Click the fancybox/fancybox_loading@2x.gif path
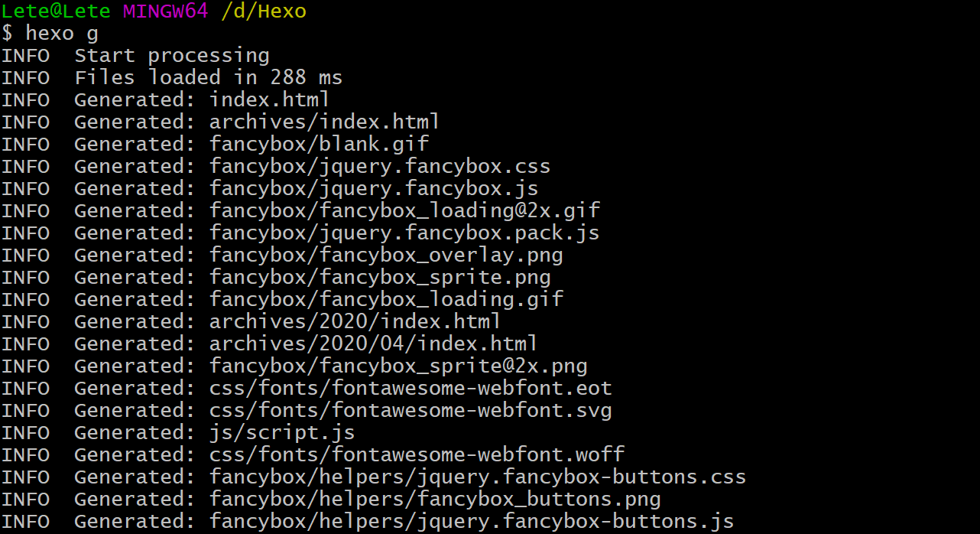This screenshot has height=534, width=980. tap(404, 211)
